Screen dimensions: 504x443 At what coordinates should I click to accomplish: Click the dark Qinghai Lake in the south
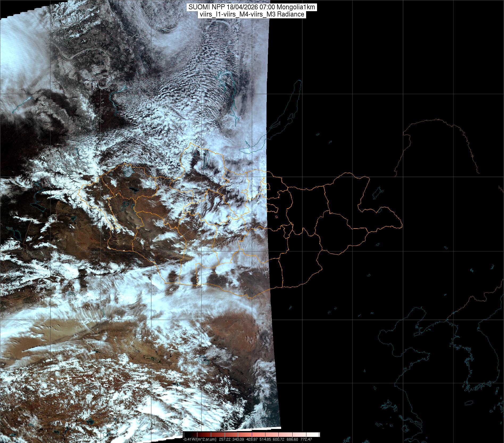click(204, 360)
